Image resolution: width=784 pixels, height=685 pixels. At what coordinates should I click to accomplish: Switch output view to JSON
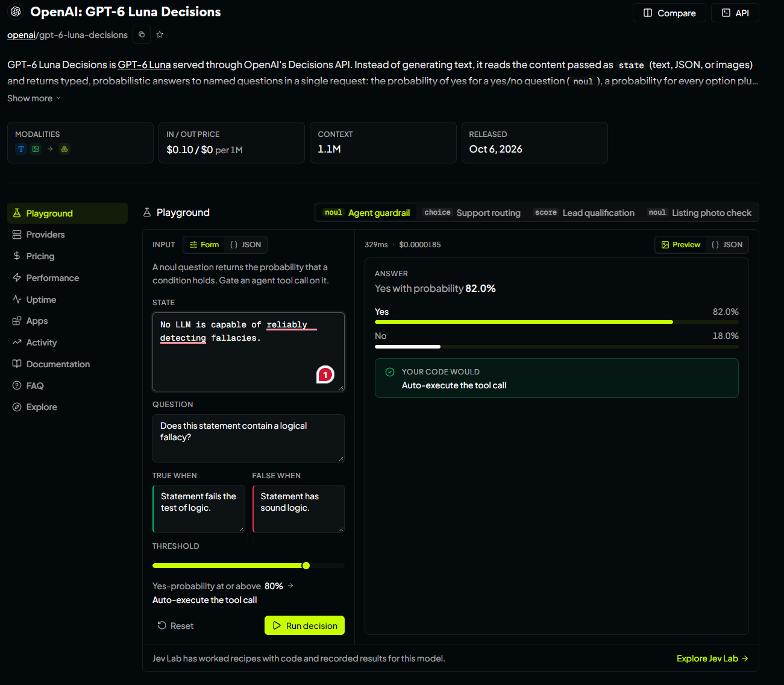(727, 245)
